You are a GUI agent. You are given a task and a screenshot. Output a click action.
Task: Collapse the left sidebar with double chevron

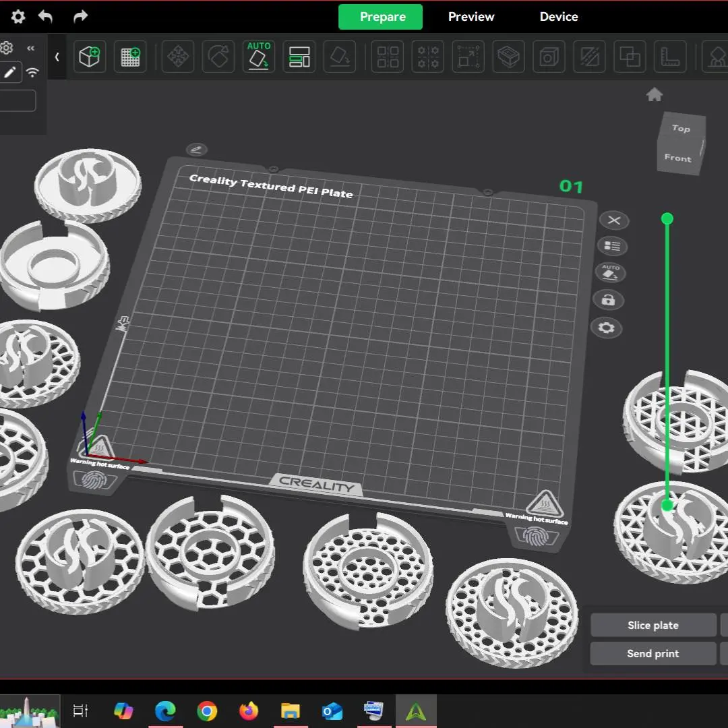30,49
